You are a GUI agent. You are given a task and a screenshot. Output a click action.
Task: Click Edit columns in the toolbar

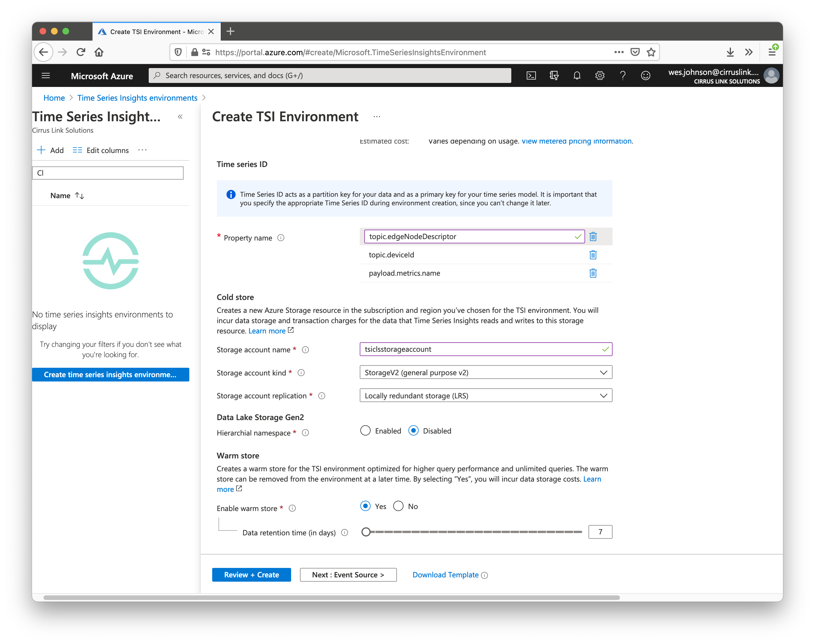101,150
